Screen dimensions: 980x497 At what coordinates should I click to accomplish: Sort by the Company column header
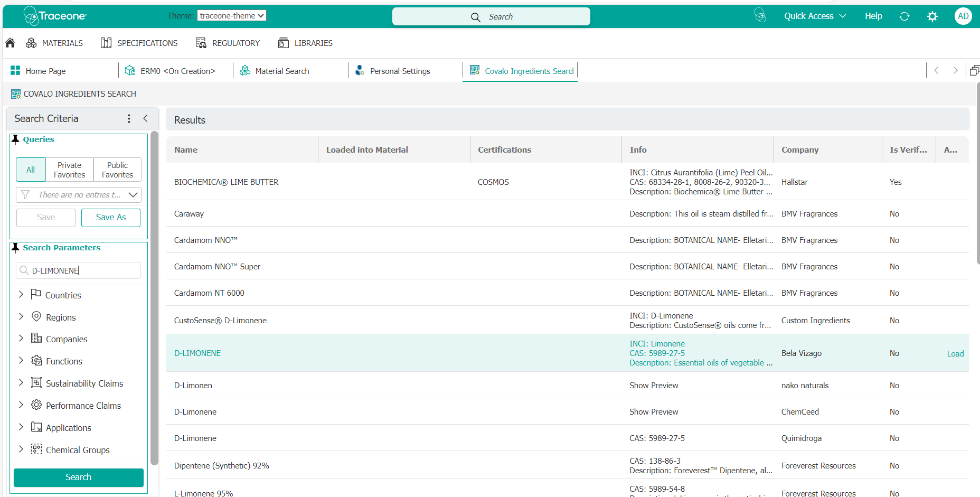tap(827, 150)
